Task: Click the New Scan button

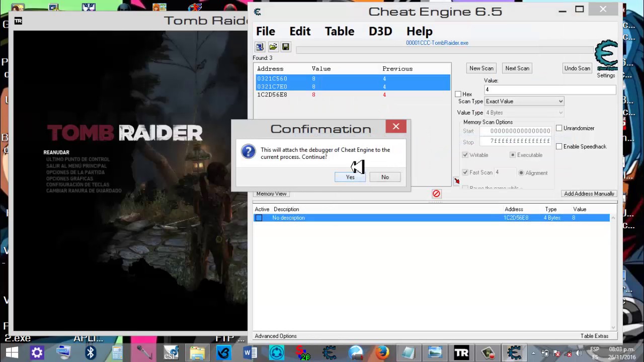Action: click(481, 68)
